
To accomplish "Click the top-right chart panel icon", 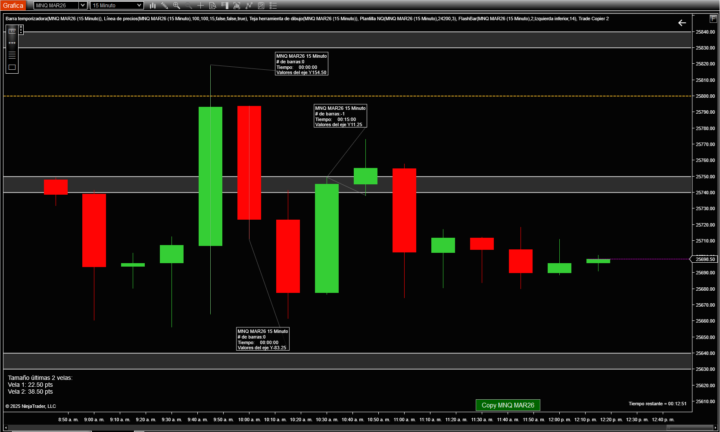I will 713,19.
